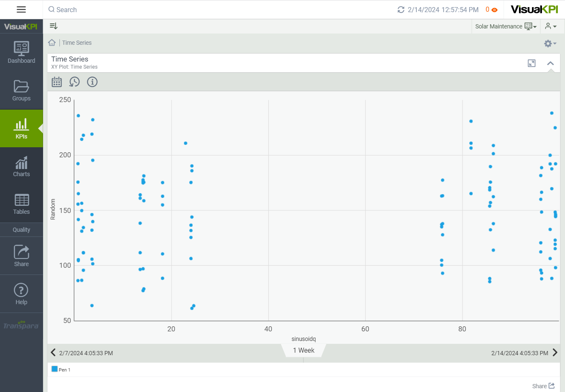Viewport: 565px width, 392px height.
Task: Expand the chart to fullscreen
Action: 532,63
